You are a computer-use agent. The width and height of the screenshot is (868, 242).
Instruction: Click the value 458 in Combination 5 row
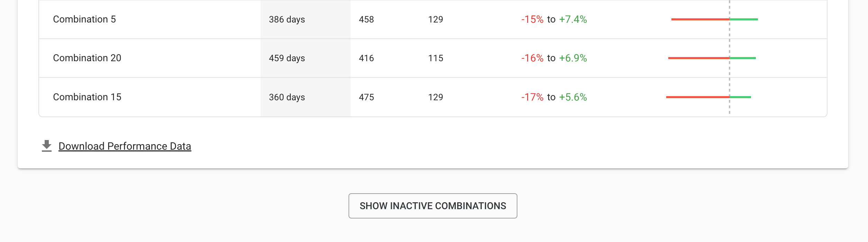tap(367, 19)
